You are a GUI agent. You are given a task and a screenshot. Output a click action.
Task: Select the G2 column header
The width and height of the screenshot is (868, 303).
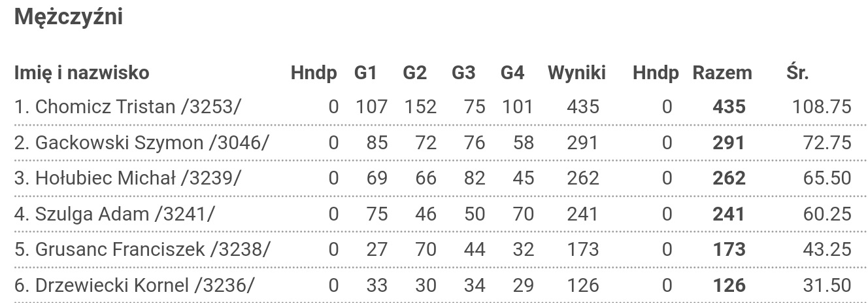click(414, 73)
